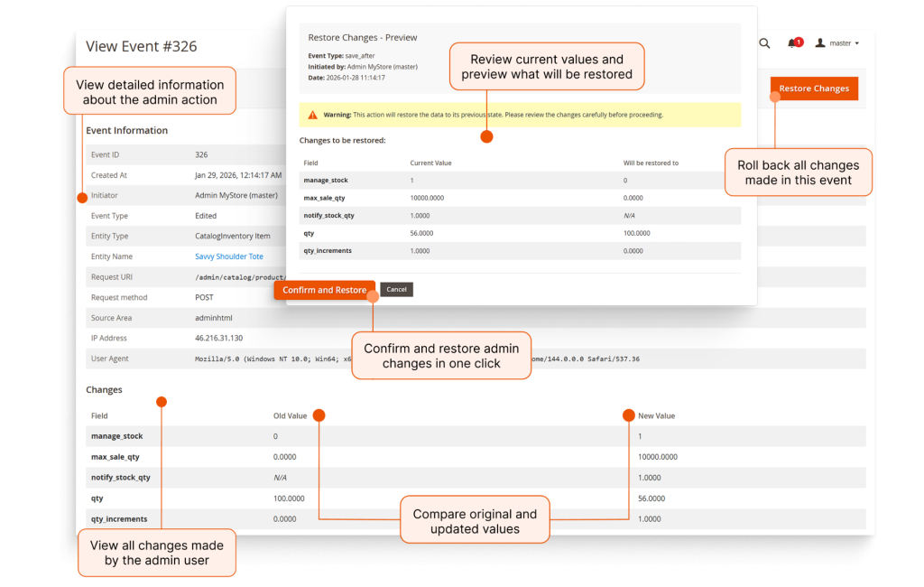Click the Old Value column header
Image resolution: width=924 pixels, height=587 pixels.
pyautogui.click(x=290, y=416)
